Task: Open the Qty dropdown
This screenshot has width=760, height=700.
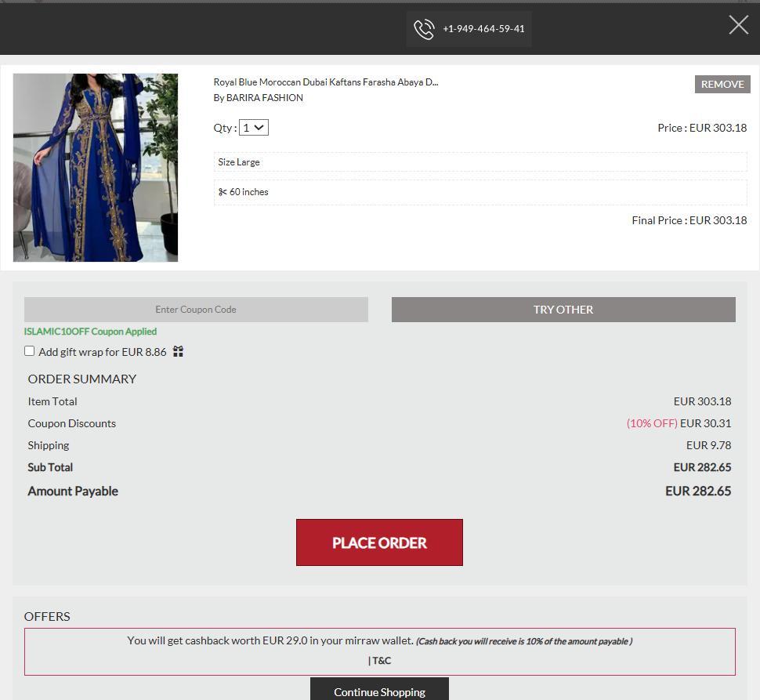Action: 254,128
